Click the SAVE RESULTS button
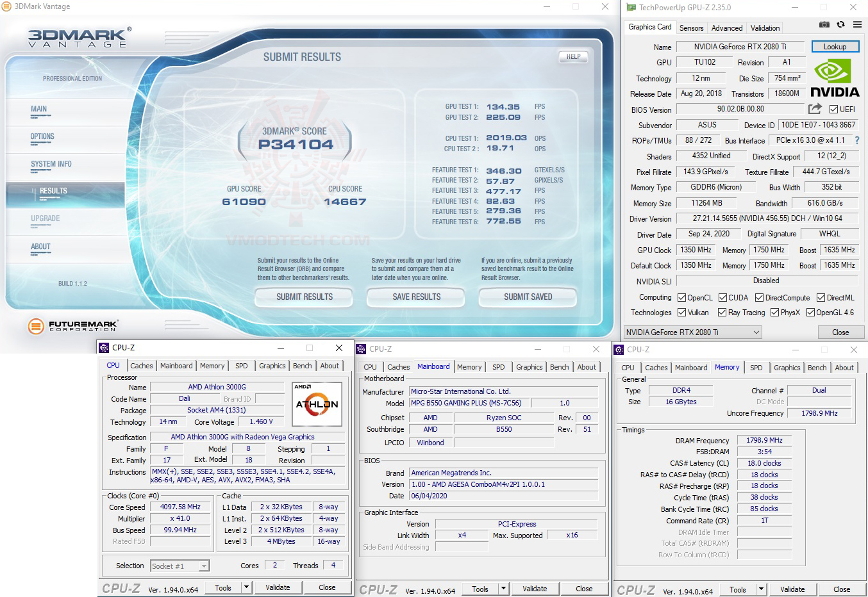Viewport: 868px width, 597px height. click(417, 297)
